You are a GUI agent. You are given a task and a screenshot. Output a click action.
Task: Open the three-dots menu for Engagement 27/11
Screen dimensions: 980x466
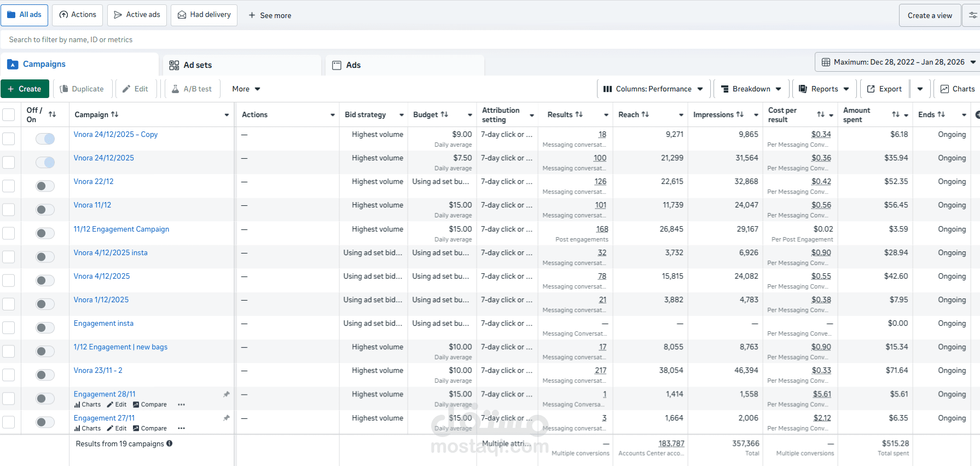pos(182,428)
